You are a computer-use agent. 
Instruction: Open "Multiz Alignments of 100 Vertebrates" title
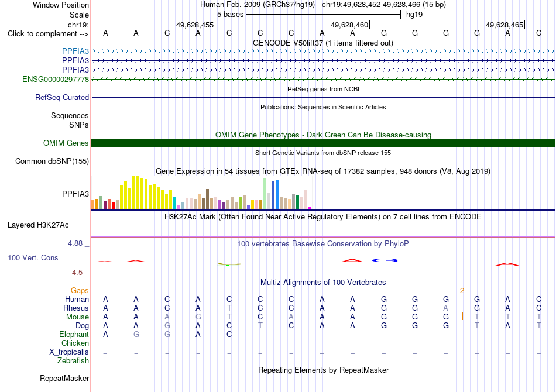pyautogui.click(x=323, y=283)
